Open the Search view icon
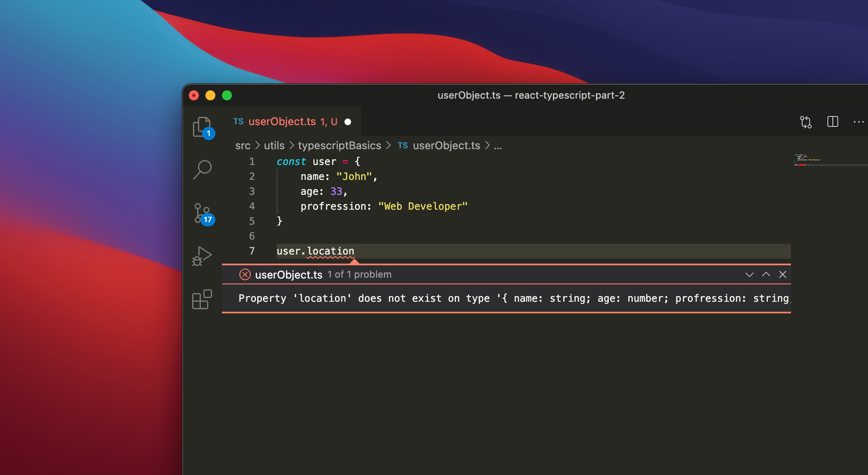The image size is (868, 475). 202,170
